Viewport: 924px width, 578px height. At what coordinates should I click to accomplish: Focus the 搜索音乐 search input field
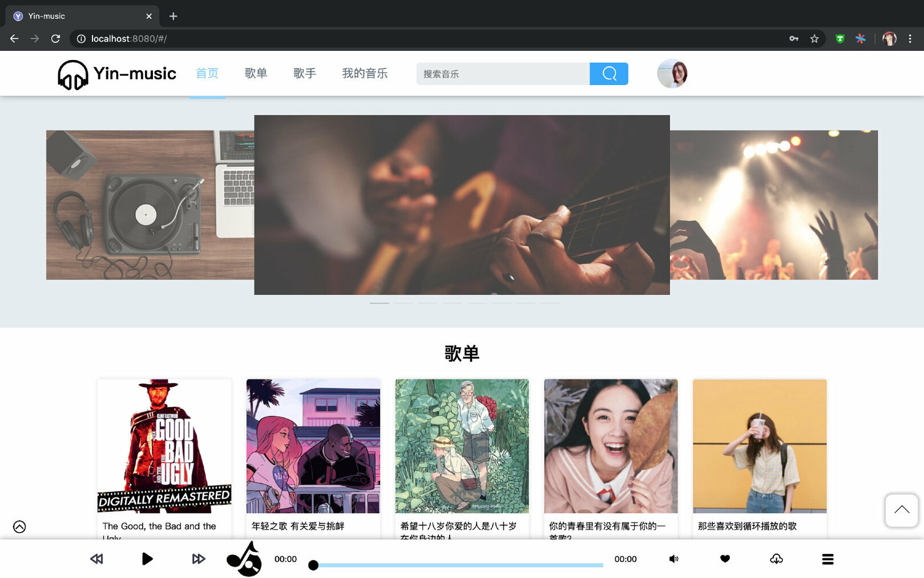(502, 74)
